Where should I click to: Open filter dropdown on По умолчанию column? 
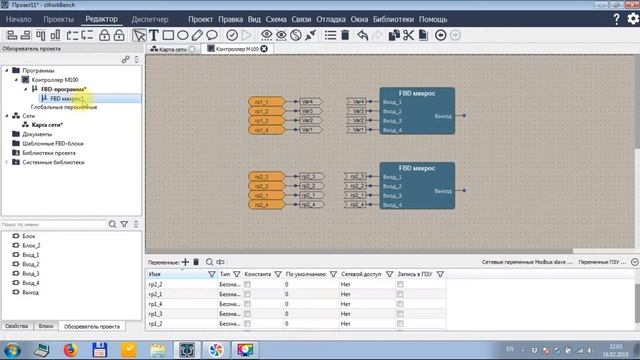point(333,274)
